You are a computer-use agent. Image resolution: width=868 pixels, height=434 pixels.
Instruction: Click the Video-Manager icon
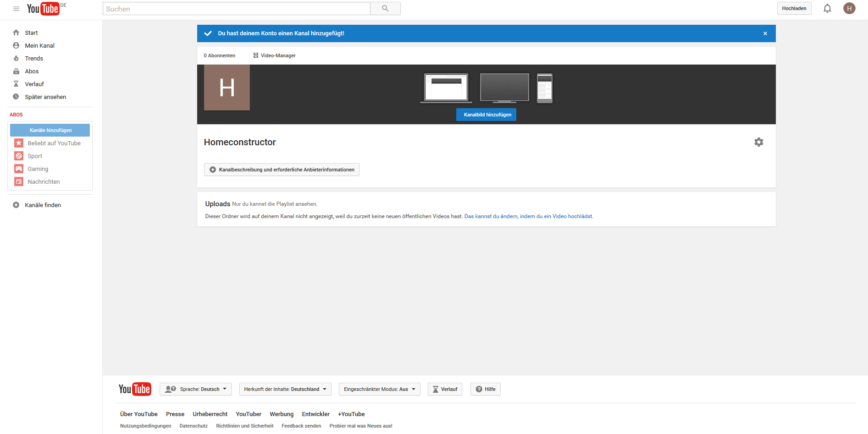[256, 55]
